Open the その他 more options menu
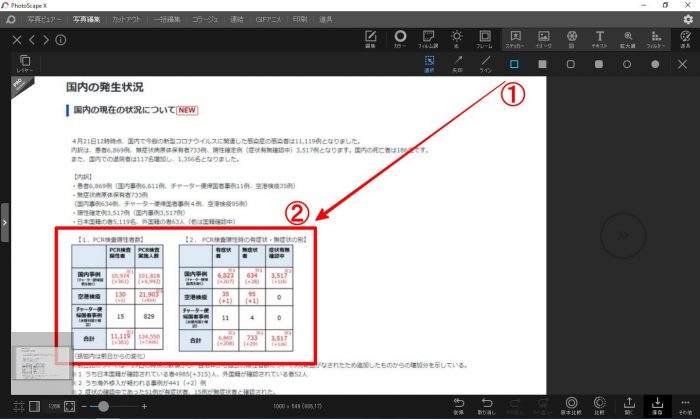 point(685,406)
